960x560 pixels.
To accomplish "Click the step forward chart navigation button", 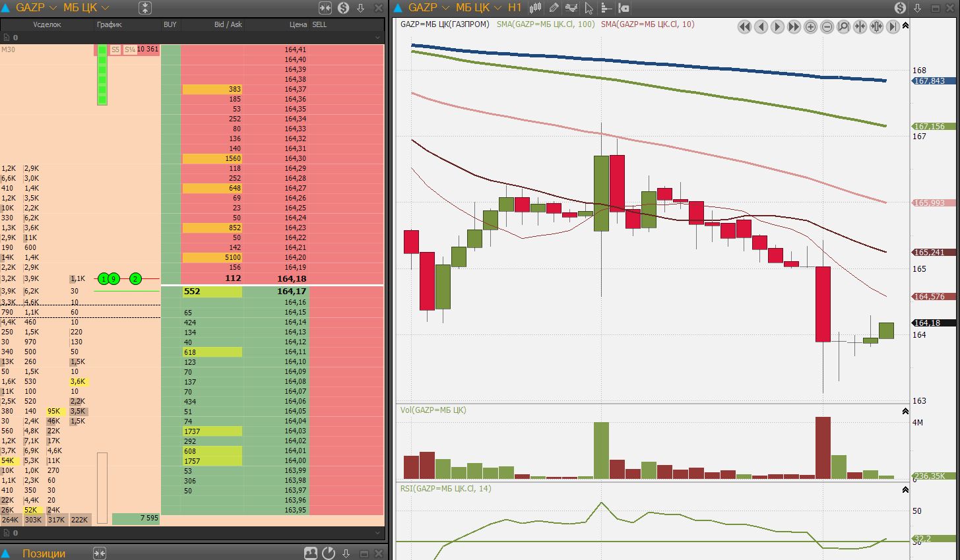I will (x=778, y=26).
